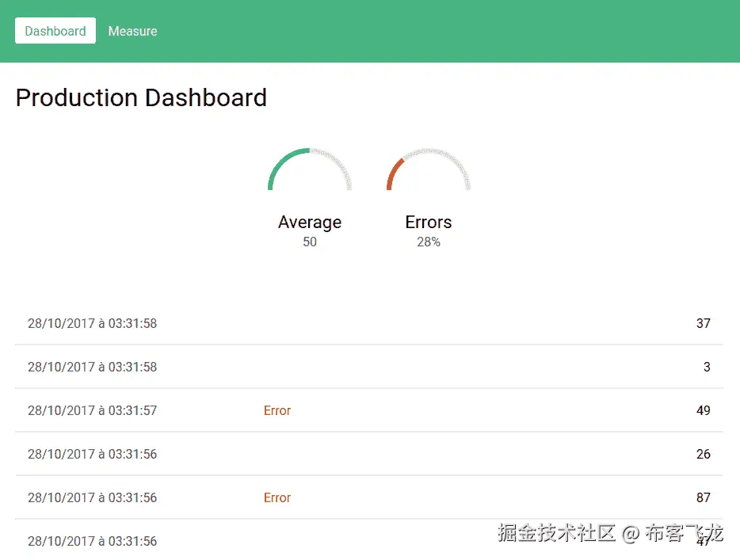
Task: Click the Average value 50
Action: pos(310,242)
